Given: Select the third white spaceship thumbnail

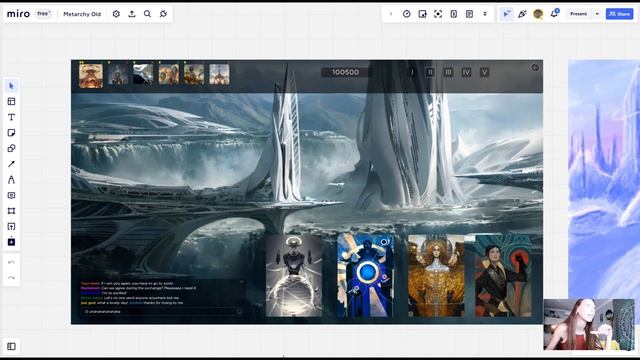Looking at the screenshot, I should pos(143,74).
